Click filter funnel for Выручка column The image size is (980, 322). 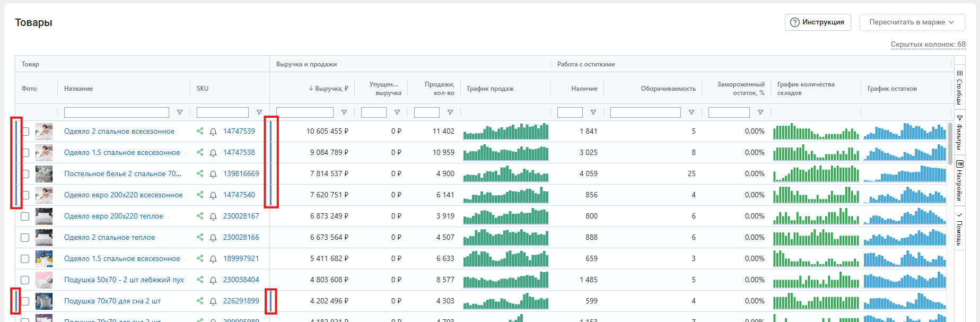click(344, 112)
